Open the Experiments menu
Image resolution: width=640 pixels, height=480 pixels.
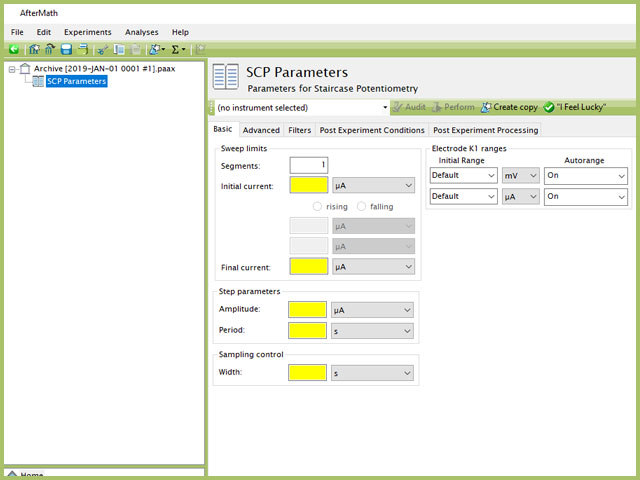click(88, 32)
